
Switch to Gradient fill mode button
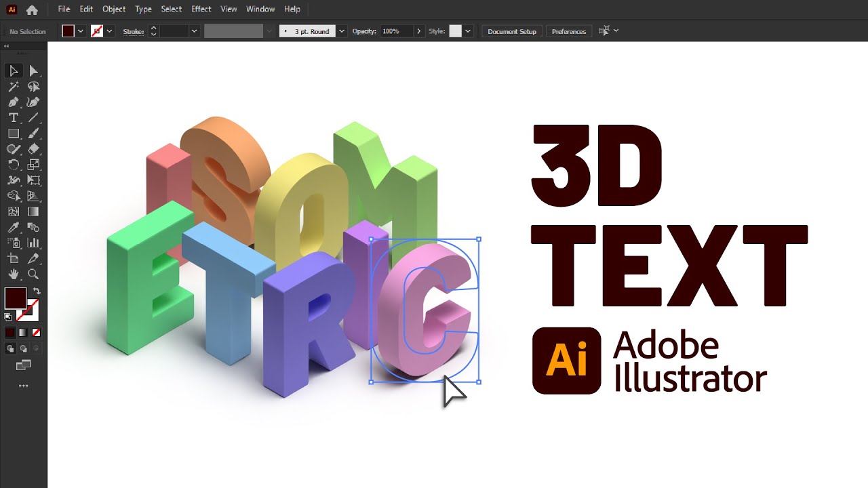click(x=23, y=333)
